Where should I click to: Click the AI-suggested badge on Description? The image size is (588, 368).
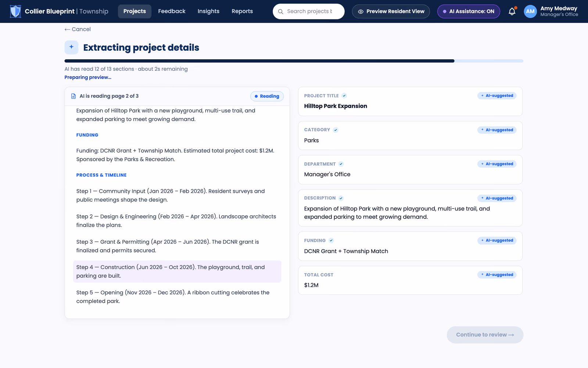click(497, 198)
